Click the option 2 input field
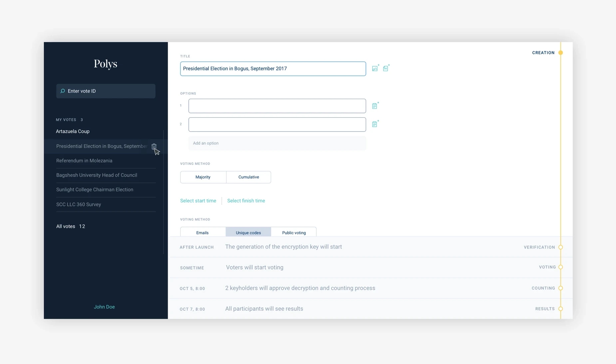The width and height of the screenshot is (616, 364). (x=277, y=124)
